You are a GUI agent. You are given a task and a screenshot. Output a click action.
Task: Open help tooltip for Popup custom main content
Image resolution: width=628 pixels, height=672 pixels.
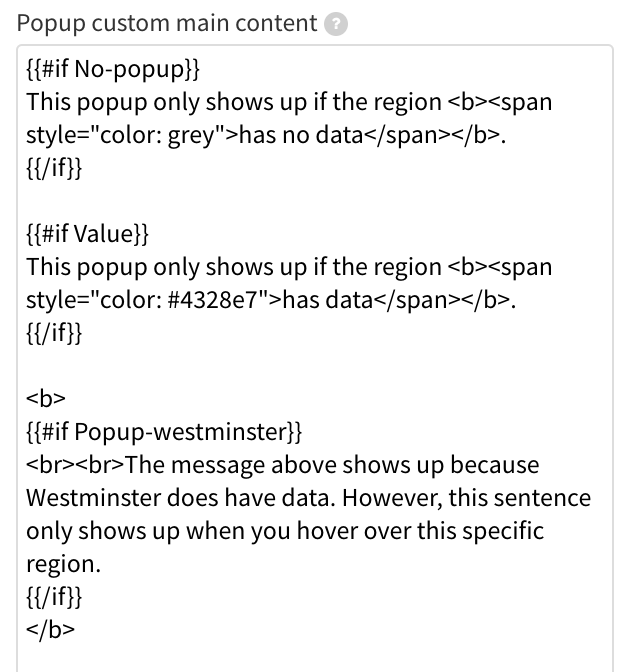(336, 24)
